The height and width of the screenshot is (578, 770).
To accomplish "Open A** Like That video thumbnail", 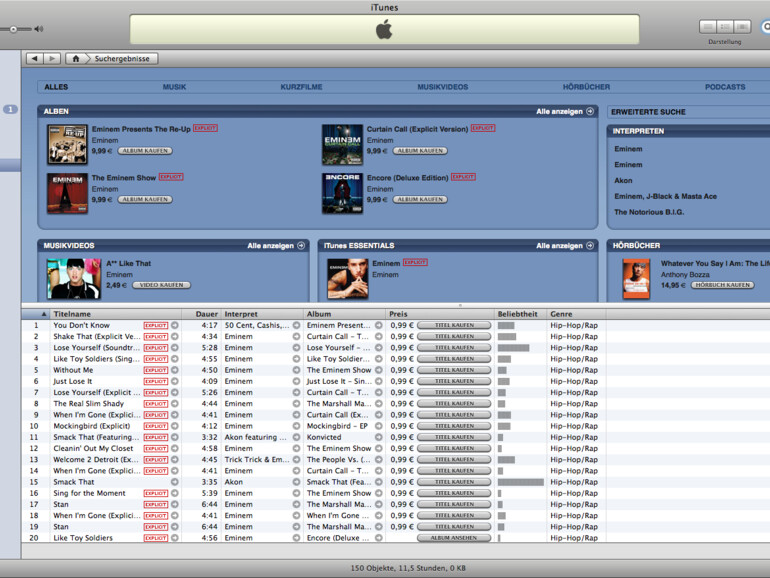I will click(74, 278).
